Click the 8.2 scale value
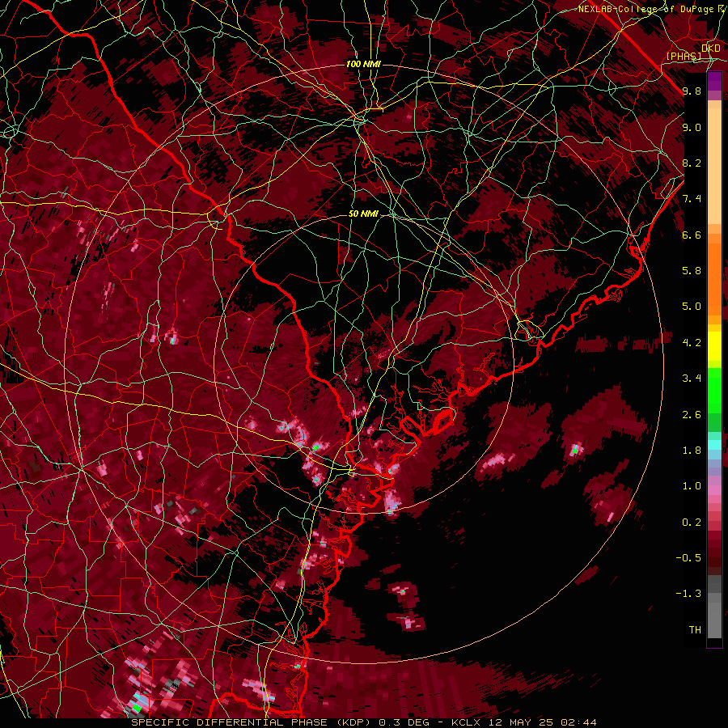The image size is (728, 728). click(692, 163)
